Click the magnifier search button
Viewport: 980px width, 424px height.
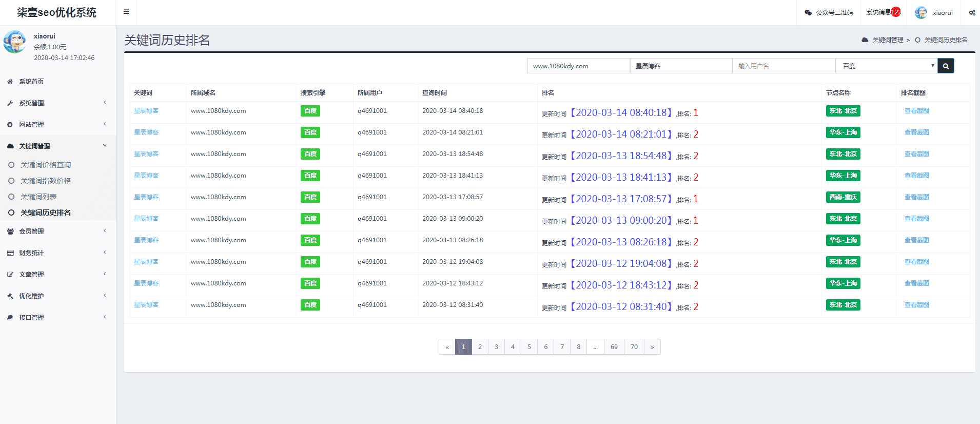946,66
